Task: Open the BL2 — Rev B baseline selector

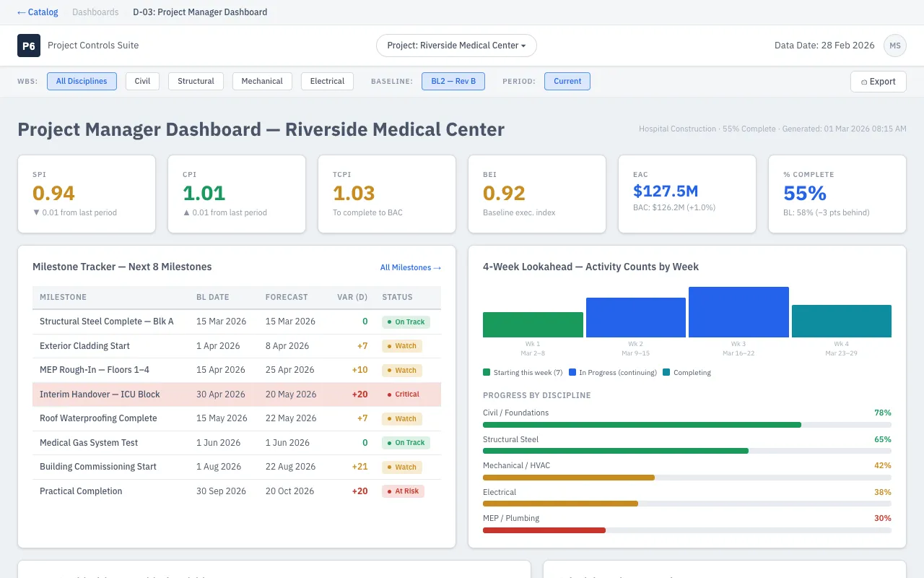Action: tap(453, 82)
